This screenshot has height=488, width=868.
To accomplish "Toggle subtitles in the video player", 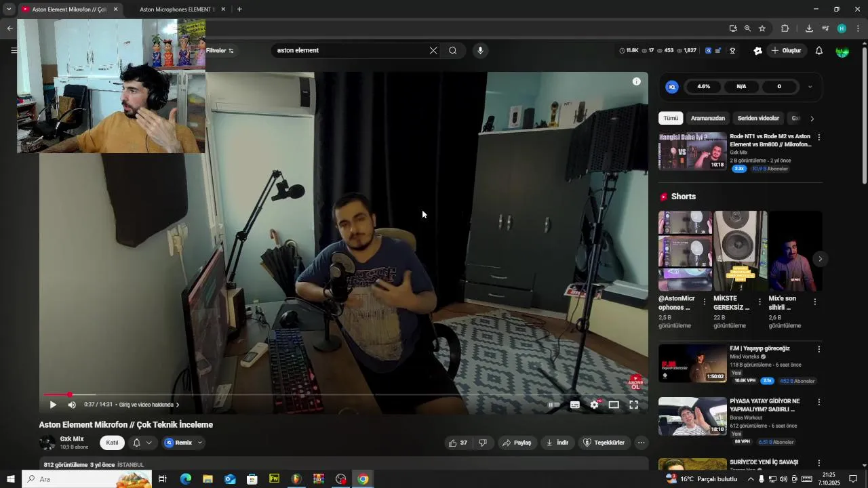I will tap(575, 405).
